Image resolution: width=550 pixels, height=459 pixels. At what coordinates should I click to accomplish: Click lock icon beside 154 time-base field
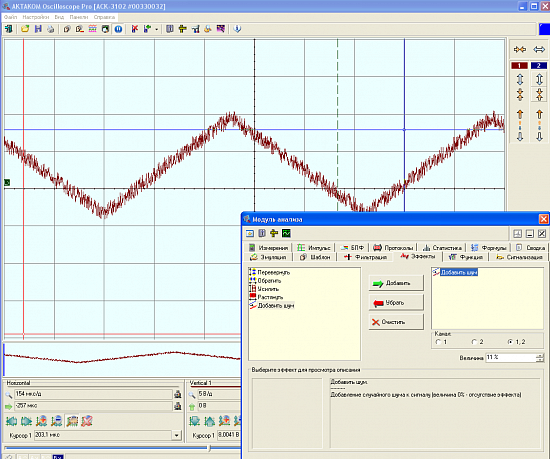[x=178, y=394]
